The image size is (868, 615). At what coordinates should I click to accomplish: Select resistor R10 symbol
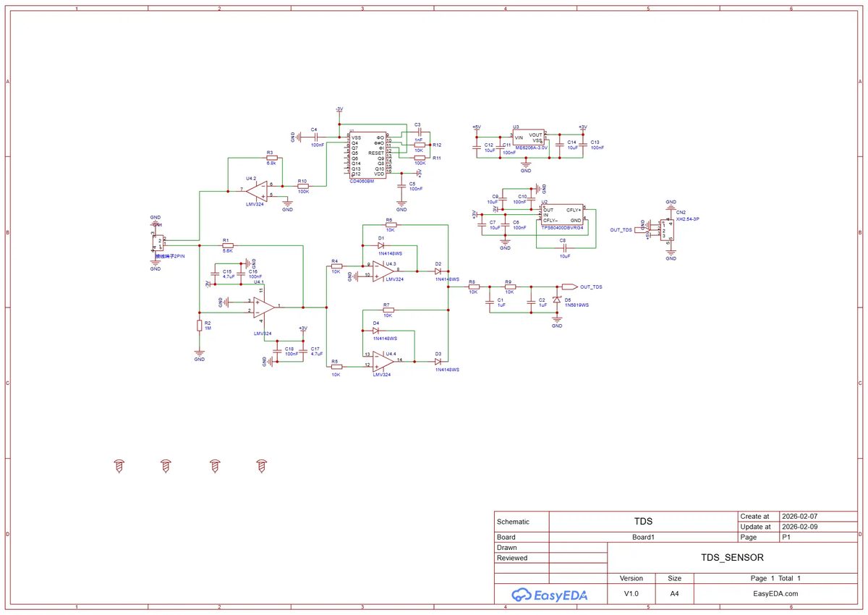coord(303,186)
